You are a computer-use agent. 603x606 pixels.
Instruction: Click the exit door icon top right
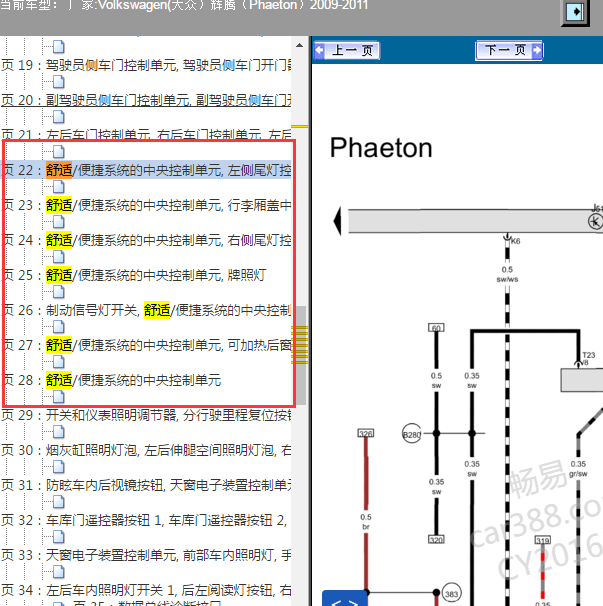click(x=575, y=12)
